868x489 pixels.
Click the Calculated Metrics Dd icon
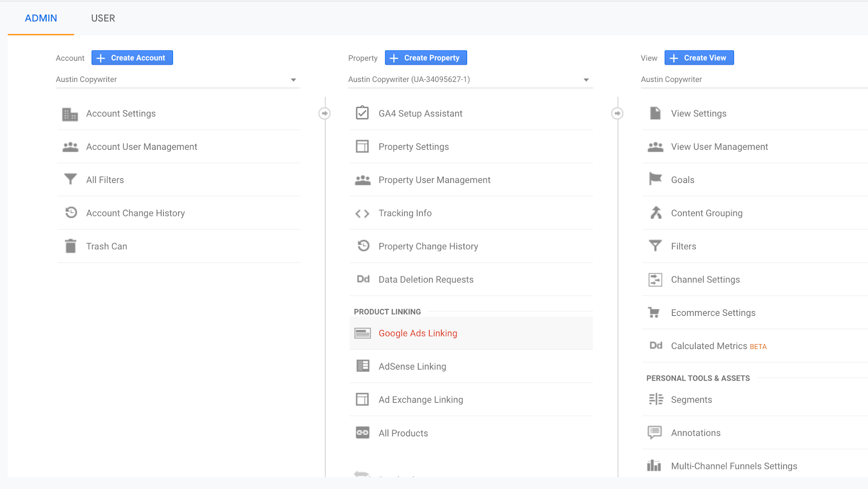pyautogui.click(x=656, y=346)
